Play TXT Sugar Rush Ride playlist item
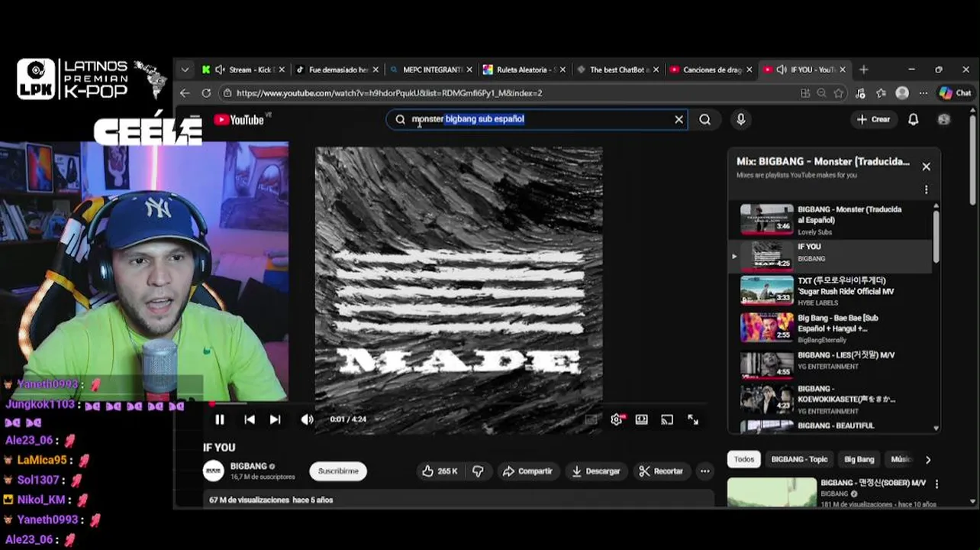 (830, 291)
